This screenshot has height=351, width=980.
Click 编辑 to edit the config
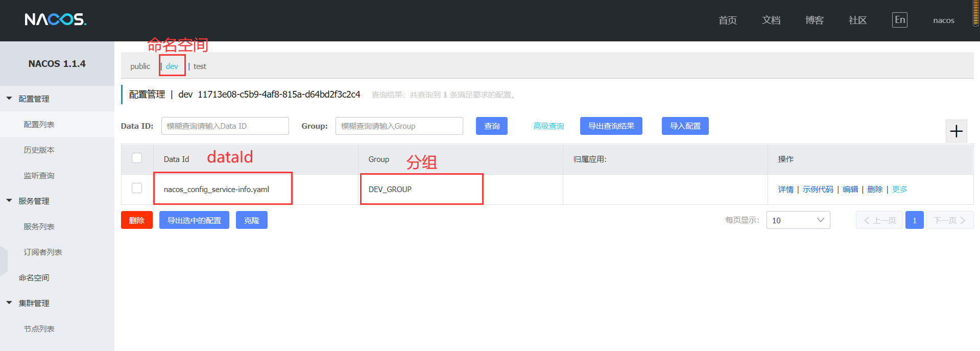pos(850,190)
